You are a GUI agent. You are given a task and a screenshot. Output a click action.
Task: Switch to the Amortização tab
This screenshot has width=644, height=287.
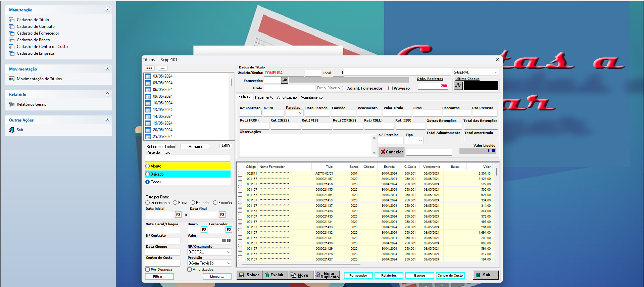click(287, 97)
